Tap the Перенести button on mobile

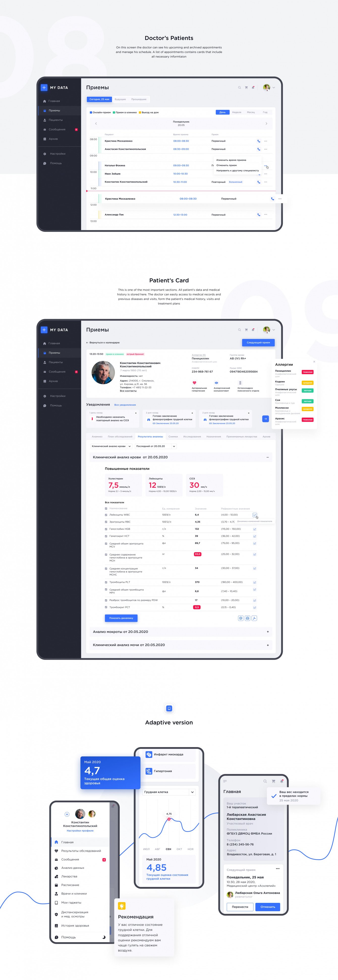point(240,907)
